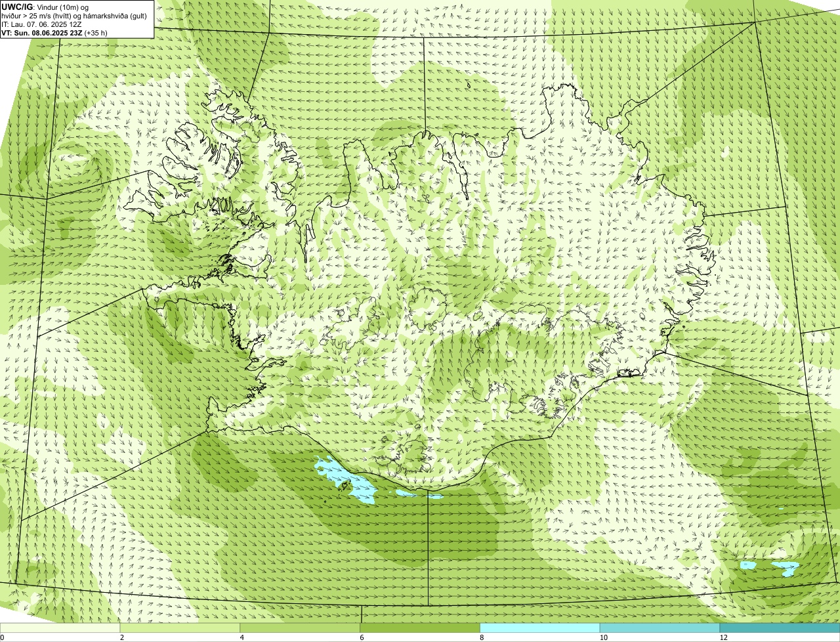The image size is (840, 642).
Task: Click the title line "UWC/IG: Vindur (10m) og"
Action: point(45,7)
